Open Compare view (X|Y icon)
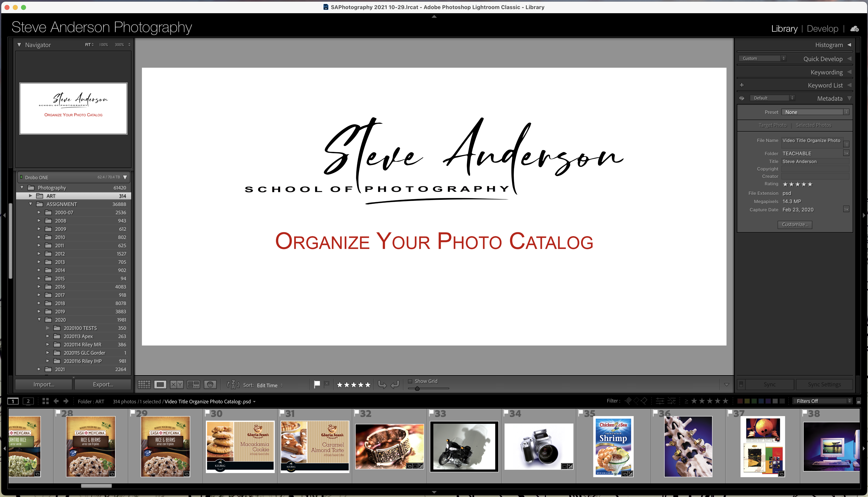 click(x=177, y=385)
